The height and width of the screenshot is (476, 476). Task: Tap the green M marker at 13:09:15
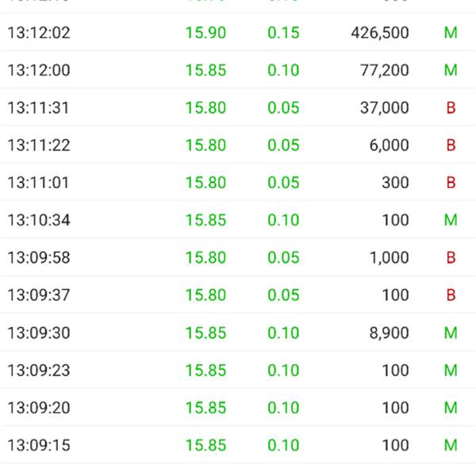[x=451, y=445]
